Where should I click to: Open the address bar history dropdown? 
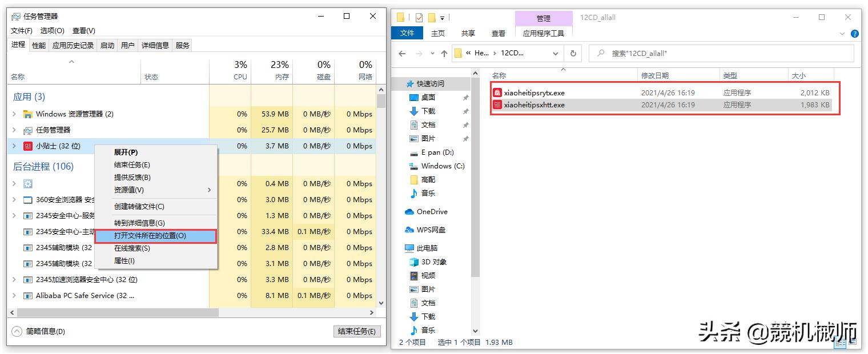coord(556,54)
